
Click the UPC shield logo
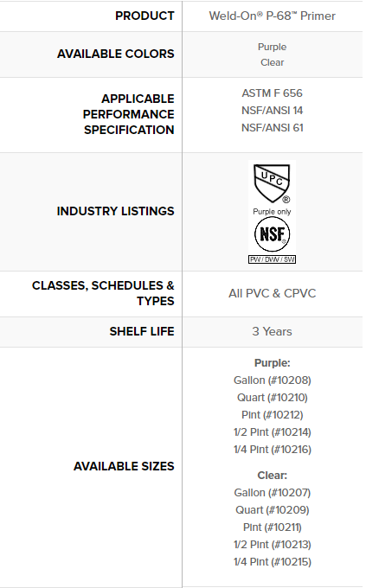pos(272,183)
